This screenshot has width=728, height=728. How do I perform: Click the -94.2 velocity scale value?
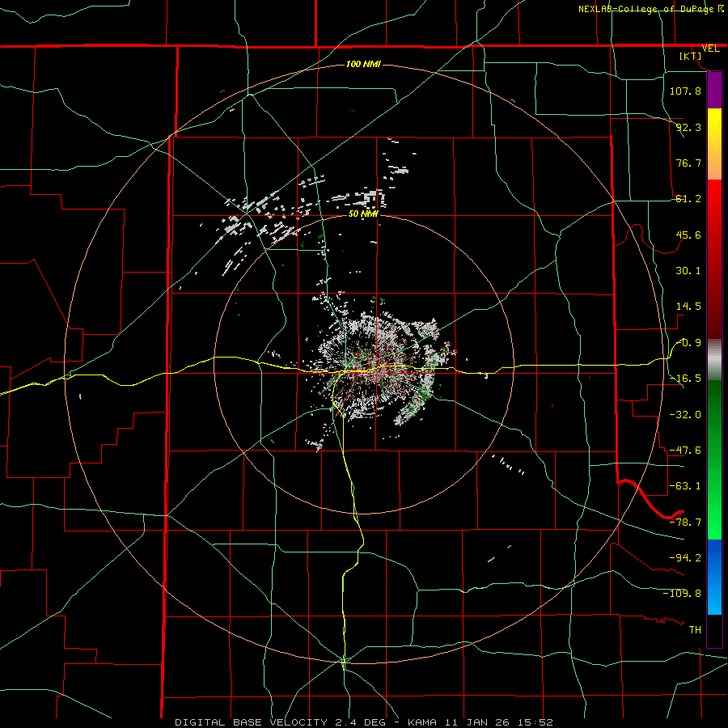685,557
